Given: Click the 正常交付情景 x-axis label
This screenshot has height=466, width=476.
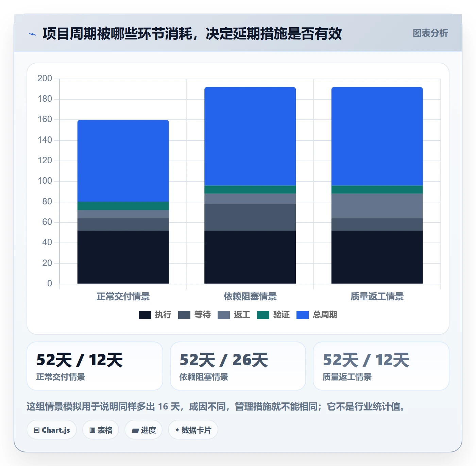Looking at the screenshot, I should click(123, 297).
